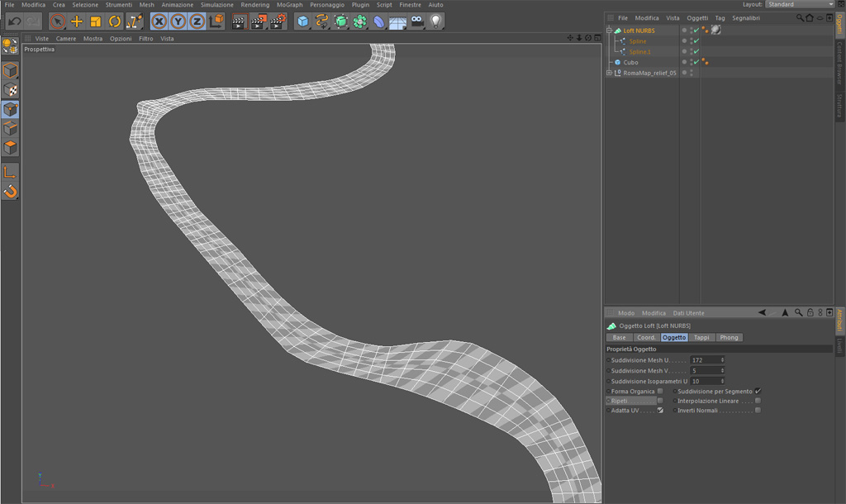Collapse the Loft NURBS tree node
The image size is (846, 504).
coord(609,31)
